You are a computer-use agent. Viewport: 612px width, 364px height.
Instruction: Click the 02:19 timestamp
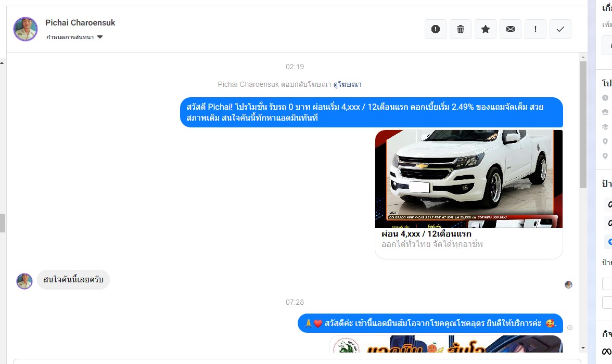pyautogui.click(x=295, y=67)
